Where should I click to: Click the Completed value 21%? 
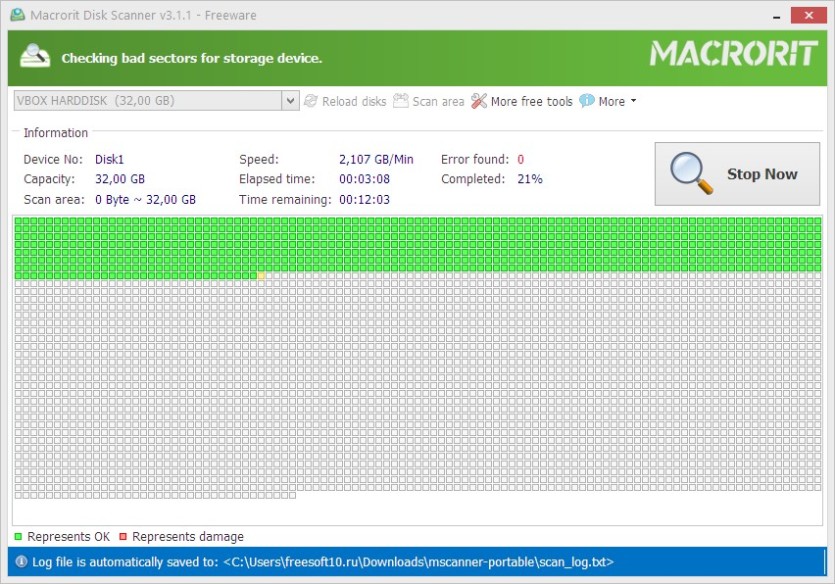pyautogui.click(x=530, y=179)
